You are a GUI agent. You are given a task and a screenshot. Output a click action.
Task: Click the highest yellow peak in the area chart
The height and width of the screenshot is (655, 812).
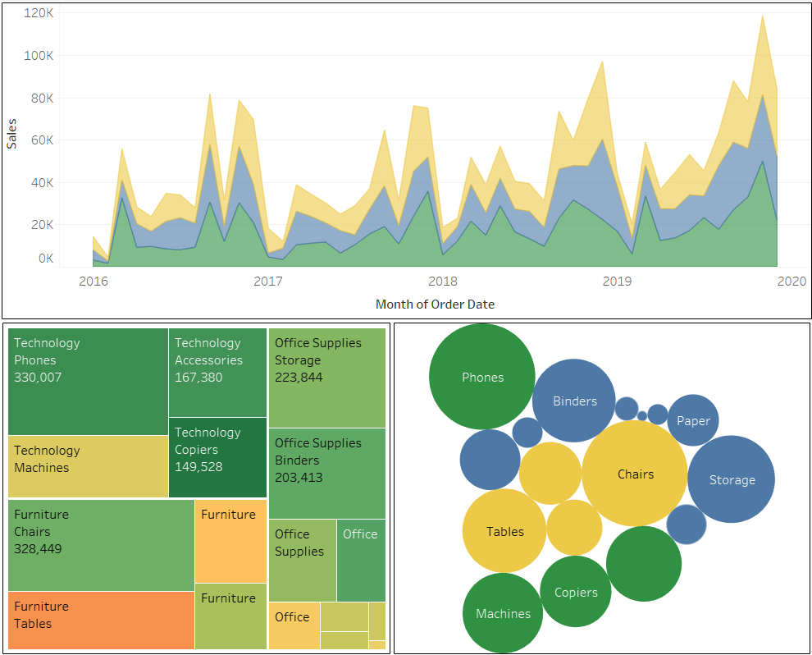pos(762,18)
